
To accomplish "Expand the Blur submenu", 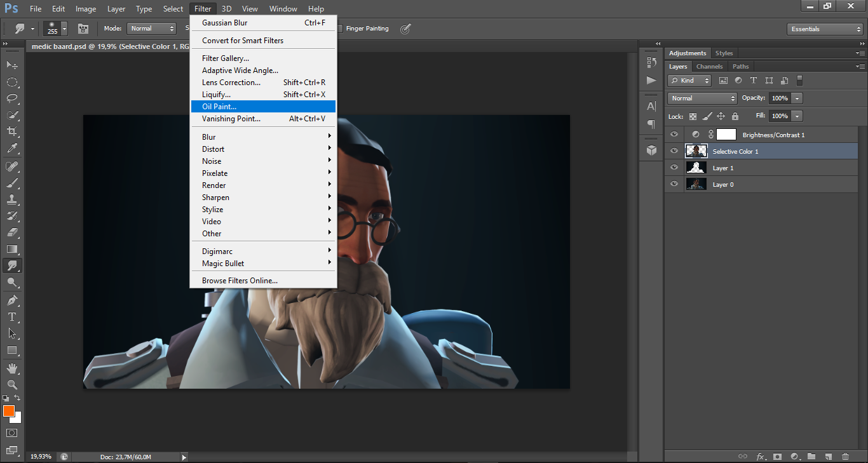I will 263,137.
